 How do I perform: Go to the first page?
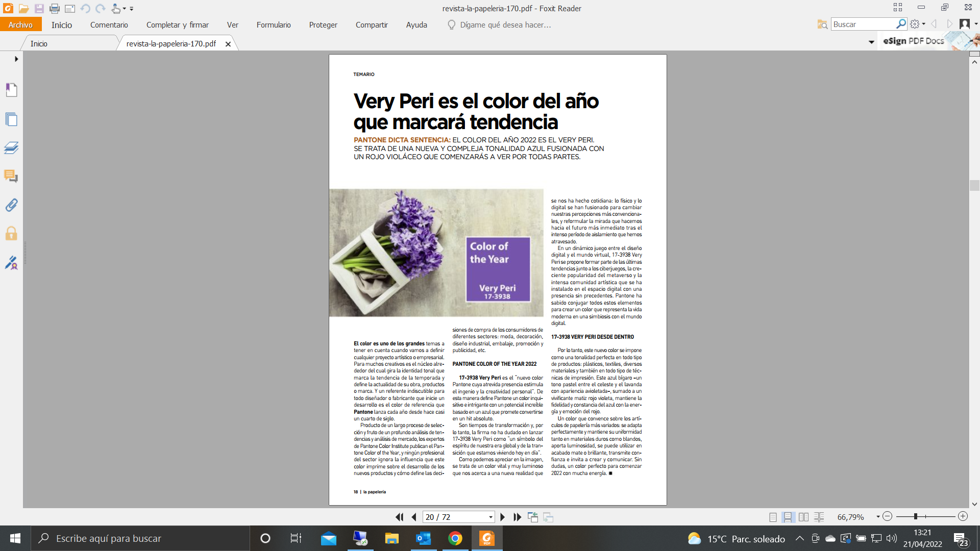click(x=399, y=517)
